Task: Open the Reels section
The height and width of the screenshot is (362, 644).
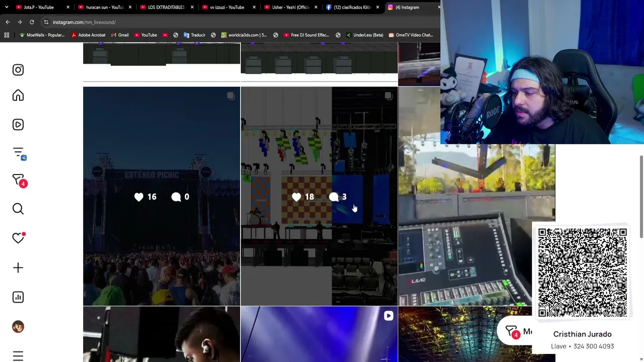Action: 18,125
